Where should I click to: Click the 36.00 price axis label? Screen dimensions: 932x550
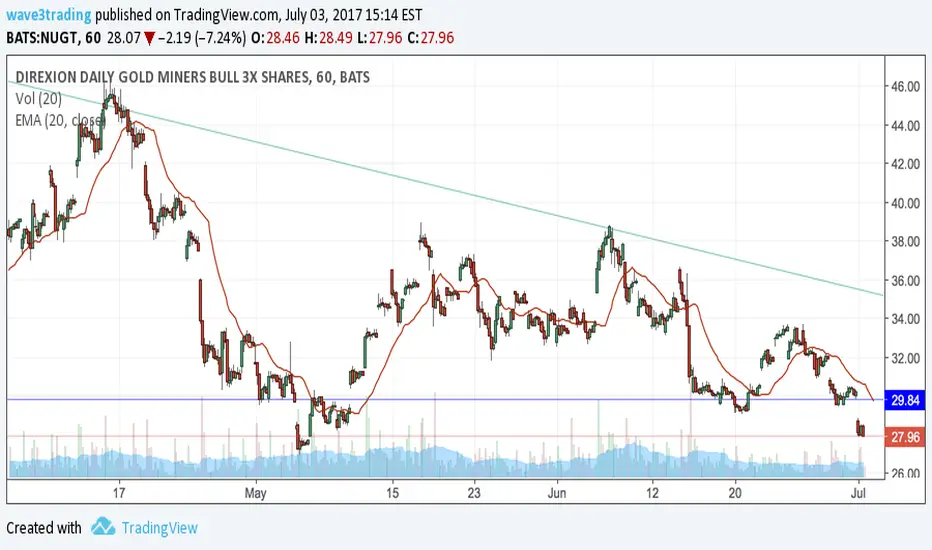(905, 281)
